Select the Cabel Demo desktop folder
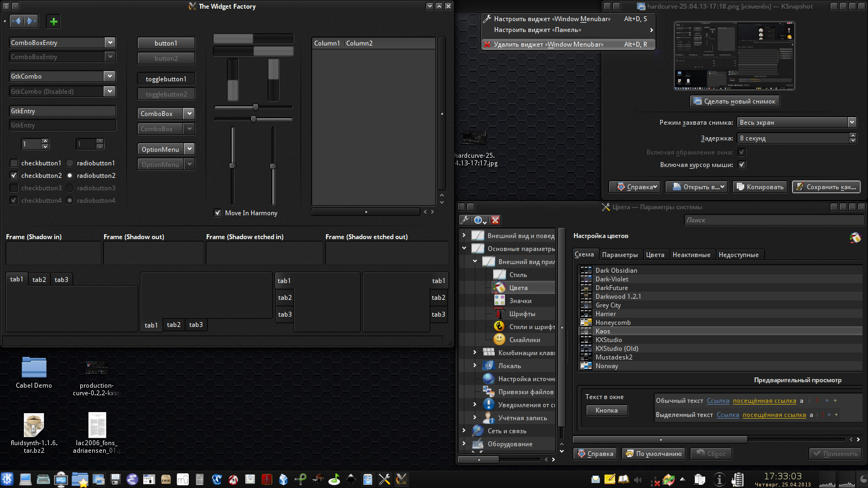 point(34,373)
